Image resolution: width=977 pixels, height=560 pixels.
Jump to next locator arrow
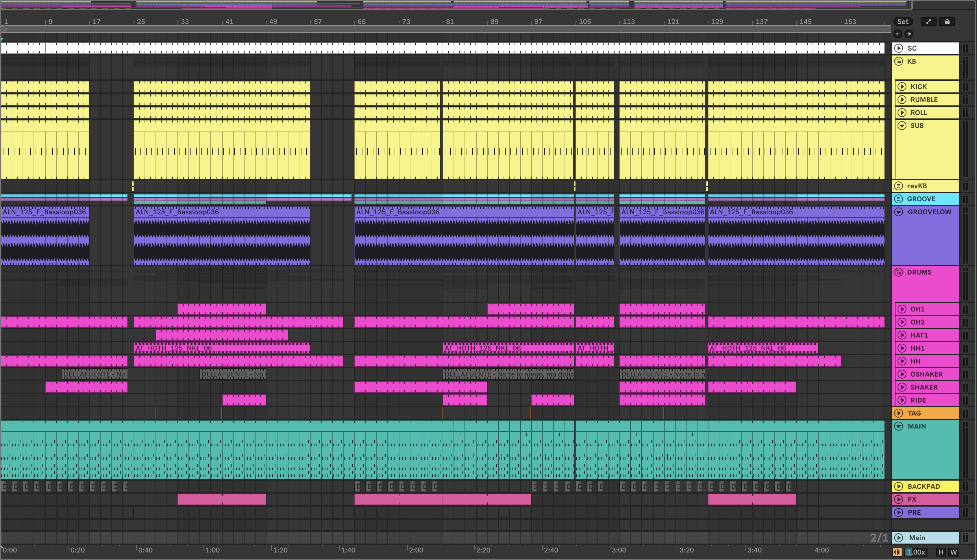908,34
